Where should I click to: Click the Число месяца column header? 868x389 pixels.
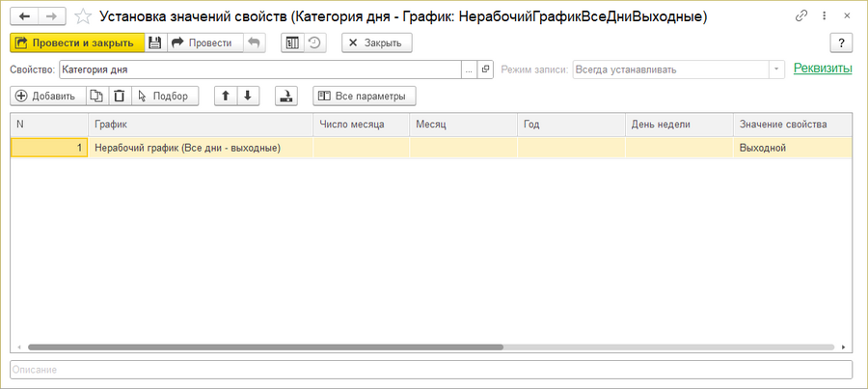(x=361, y=125)
